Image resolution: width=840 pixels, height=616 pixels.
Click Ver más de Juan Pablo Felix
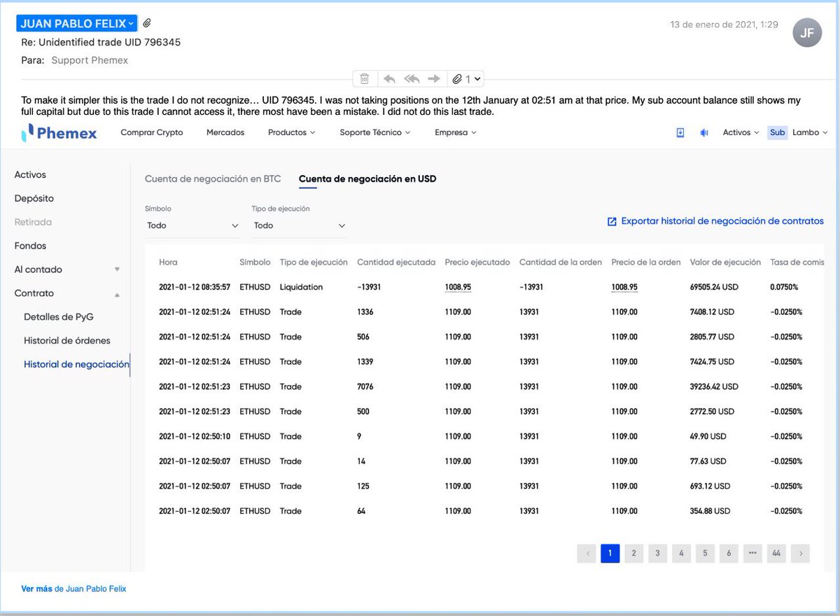tap(73, 589)
